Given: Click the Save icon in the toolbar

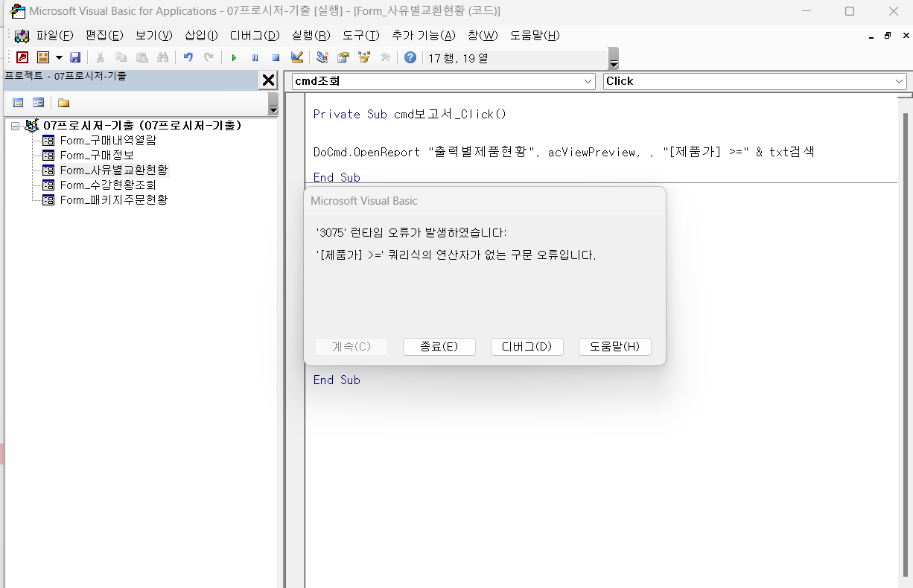Looking at the screenshot, I should (75, 57).
